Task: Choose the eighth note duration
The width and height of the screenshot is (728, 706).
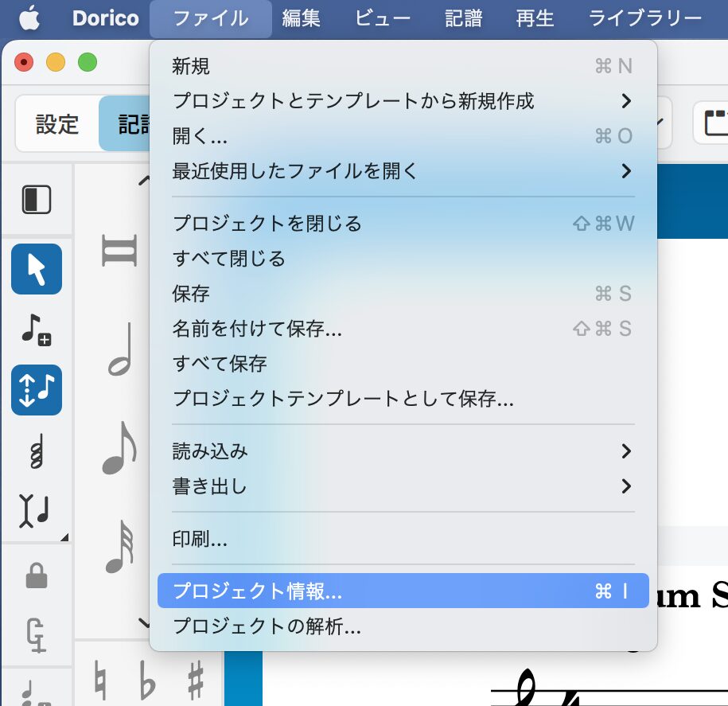Action: click(x=119, y=448)
